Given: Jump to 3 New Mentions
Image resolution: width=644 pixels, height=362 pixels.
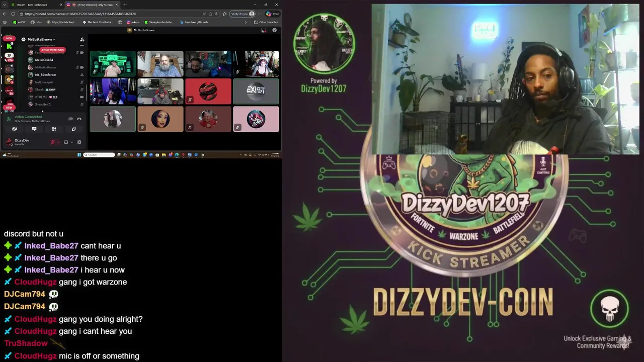Looking at the screenshot, I should [52, 50].
